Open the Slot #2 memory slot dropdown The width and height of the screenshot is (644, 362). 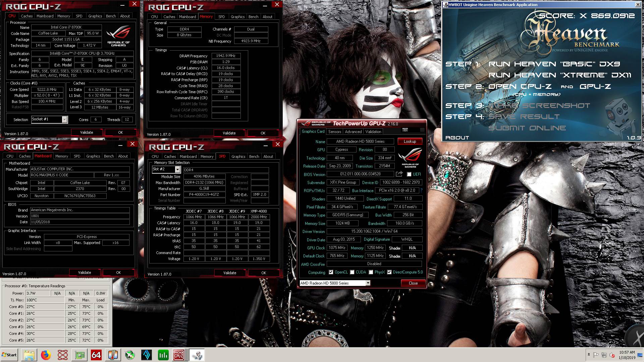(177, 170)
